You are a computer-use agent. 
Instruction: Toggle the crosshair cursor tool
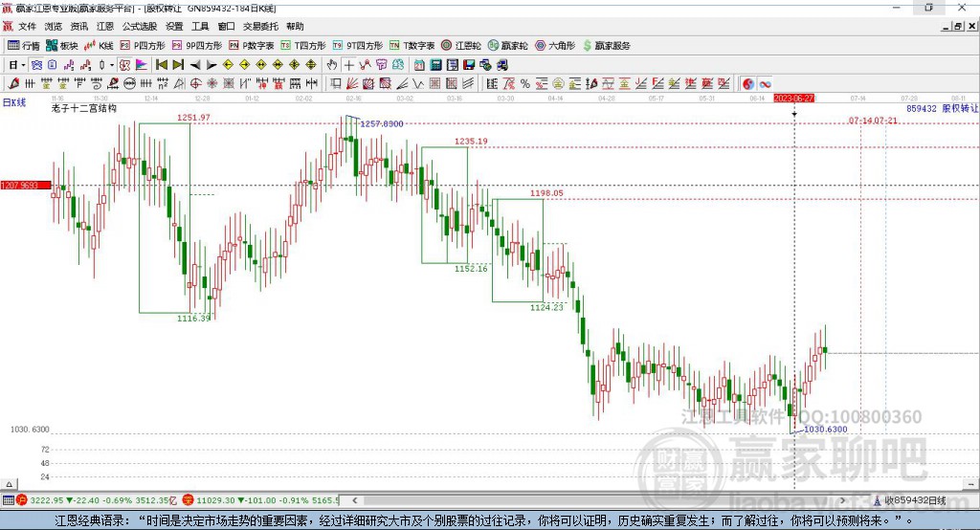tap(348, 65)
